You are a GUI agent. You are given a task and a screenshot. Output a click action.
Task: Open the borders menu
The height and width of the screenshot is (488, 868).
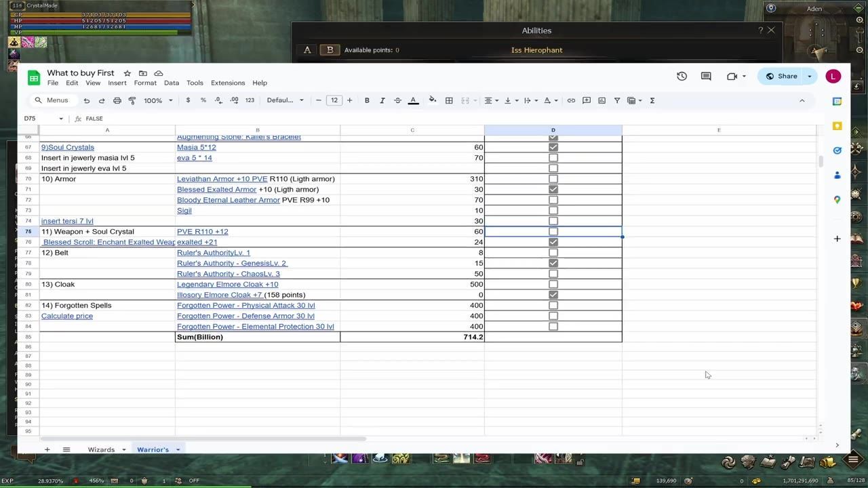tap(449, 100)
